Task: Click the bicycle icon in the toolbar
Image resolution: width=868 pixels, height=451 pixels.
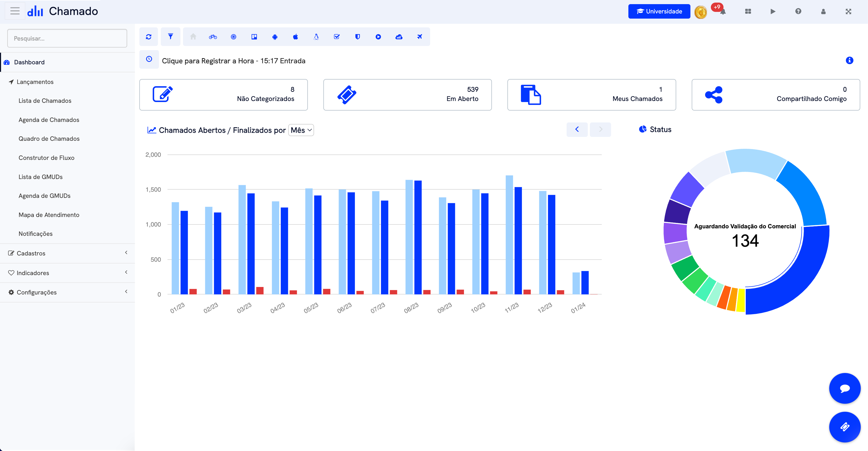Action: (x=213, y=36)
